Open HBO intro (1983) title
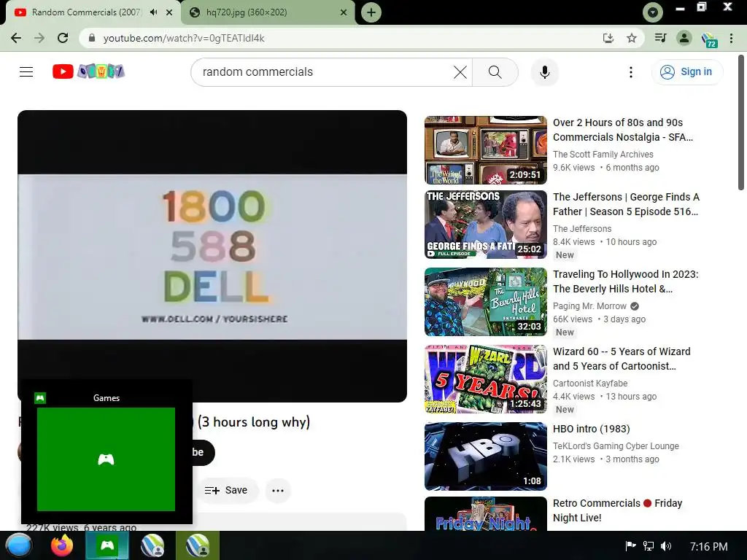 591,429
